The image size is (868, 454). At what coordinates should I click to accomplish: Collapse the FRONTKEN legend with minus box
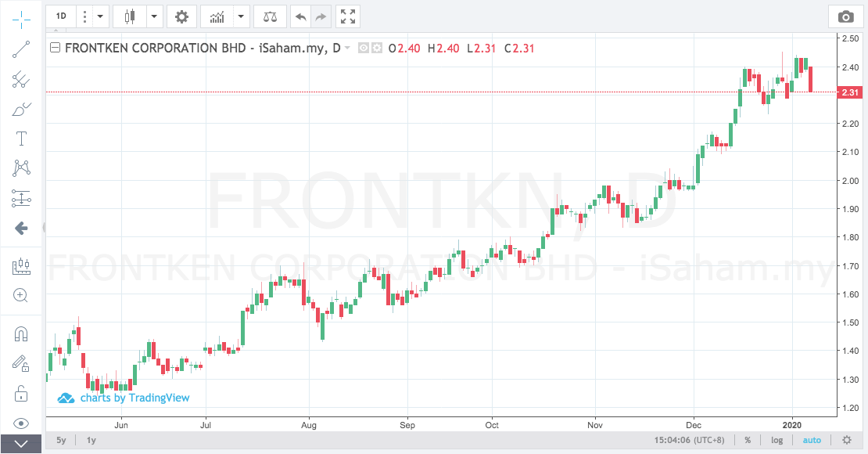coord(56,49)
